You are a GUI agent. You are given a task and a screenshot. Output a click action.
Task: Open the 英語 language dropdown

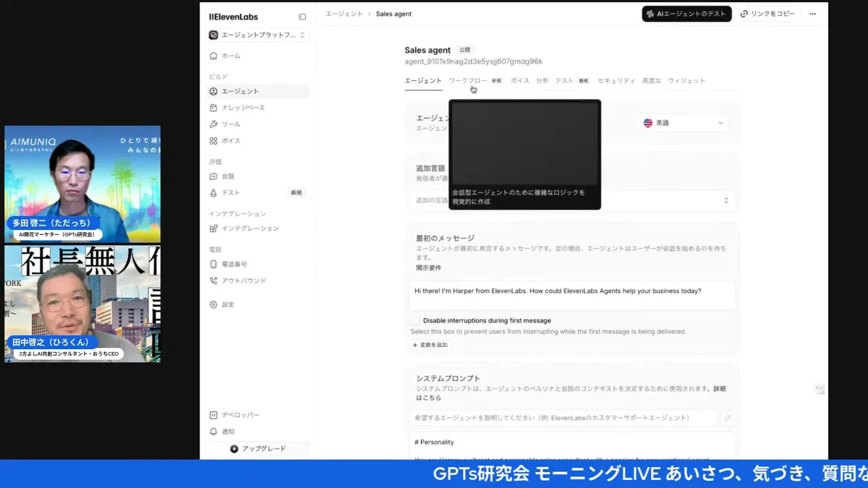tap(683, 123)
